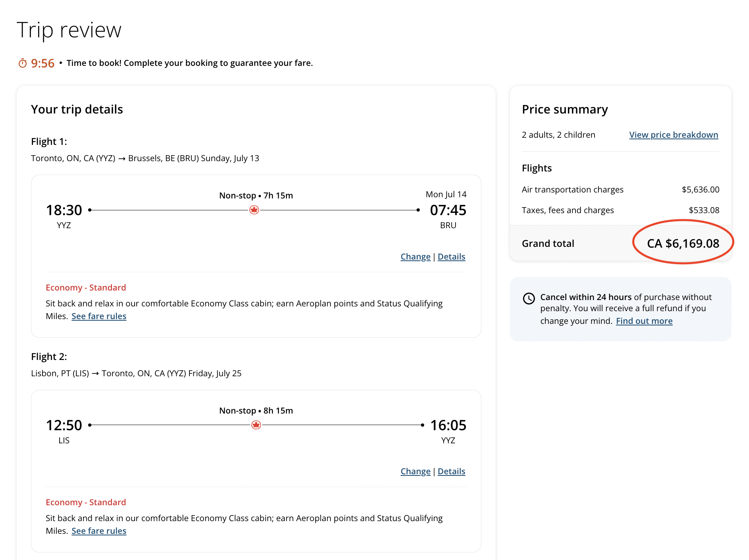Image resolution: width=749 pixels, height=560 pixels.
Task: Open Details for Flight 1
Action: point(451,257)
